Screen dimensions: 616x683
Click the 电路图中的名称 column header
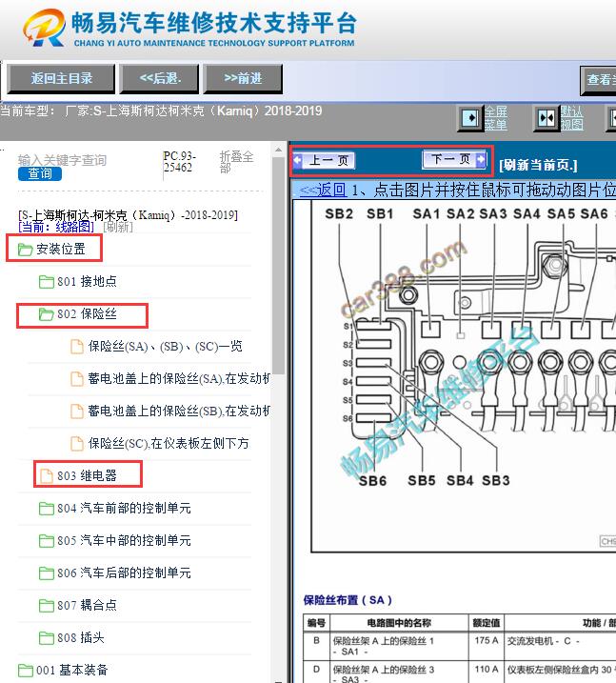click(399, 623)
